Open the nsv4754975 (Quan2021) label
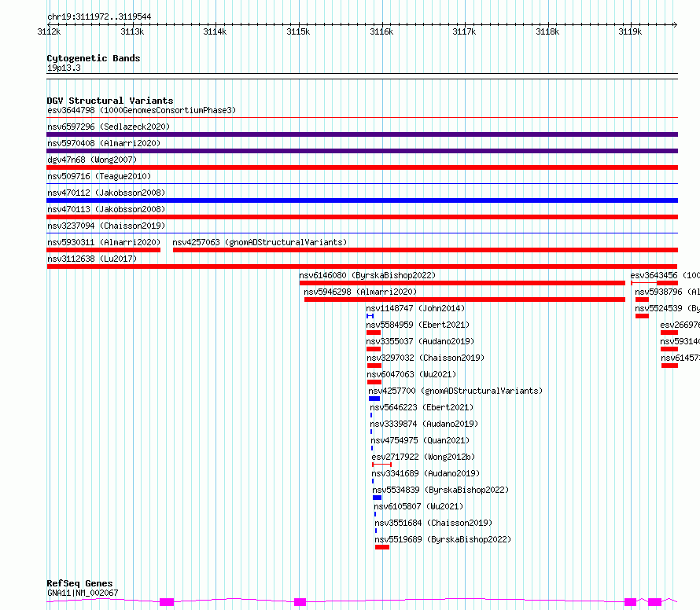The height and width of the screenshot is (610, 700). point(420,440)
